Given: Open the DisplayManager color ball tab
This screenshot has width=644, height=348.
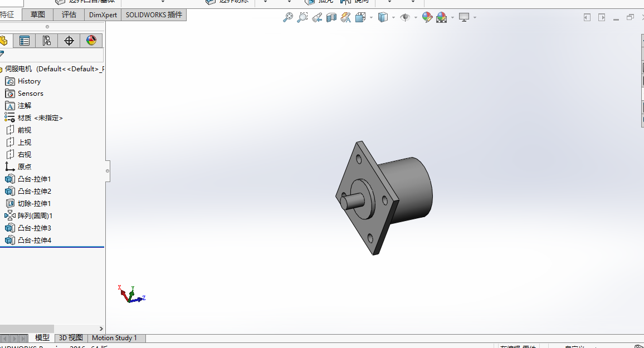Looking at the screenshot, I should (x=91, y=41).
